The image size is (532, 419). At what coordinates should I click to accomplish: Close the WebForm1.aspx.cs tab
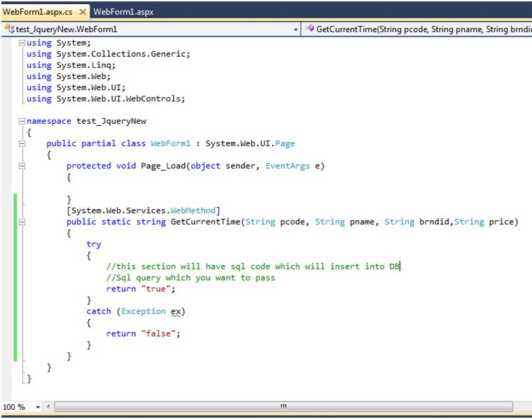82,12
